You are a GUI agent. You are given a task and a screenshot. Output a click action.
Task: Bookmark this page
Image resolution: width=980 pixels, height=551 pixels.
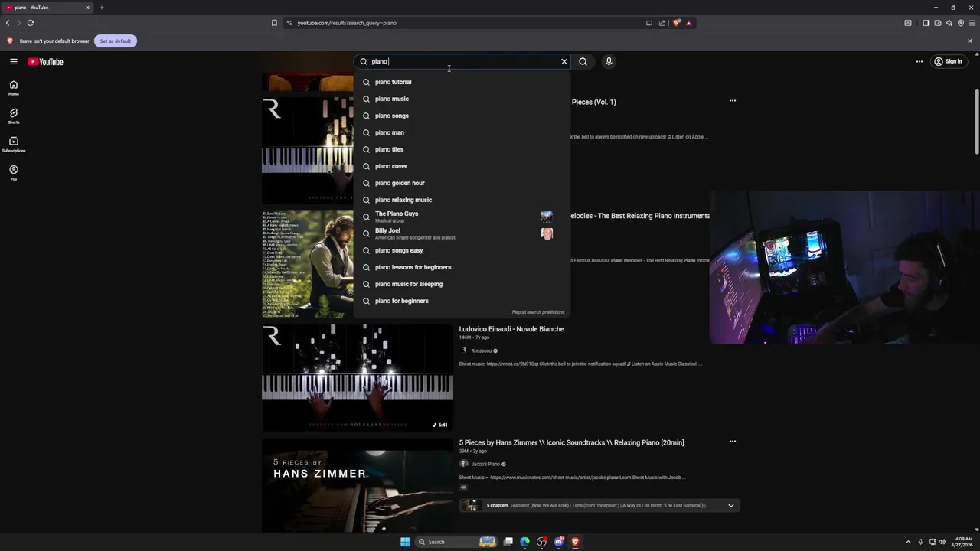(x=274, y=23)
